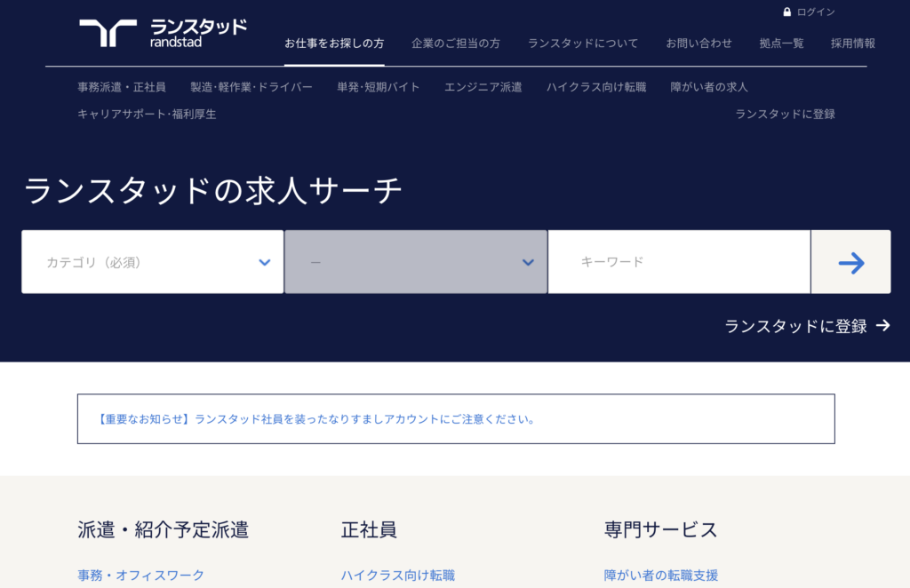The height and width of the screenshot is (588, 910).
Task: Open the カテゴリ（必須） dropdown
Action: click(153, 262)
